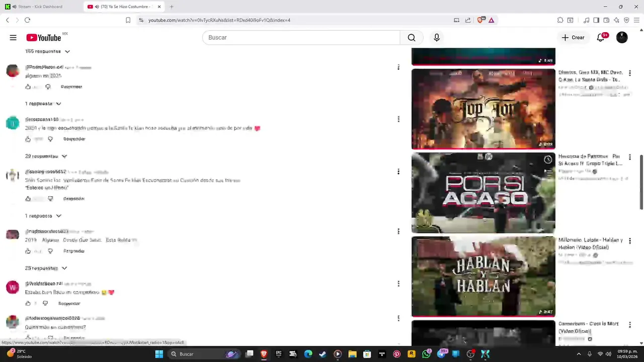644x362 pixels.
Task: Reply to the 'alguien en 2025' comment
Action: pos(71,87)
